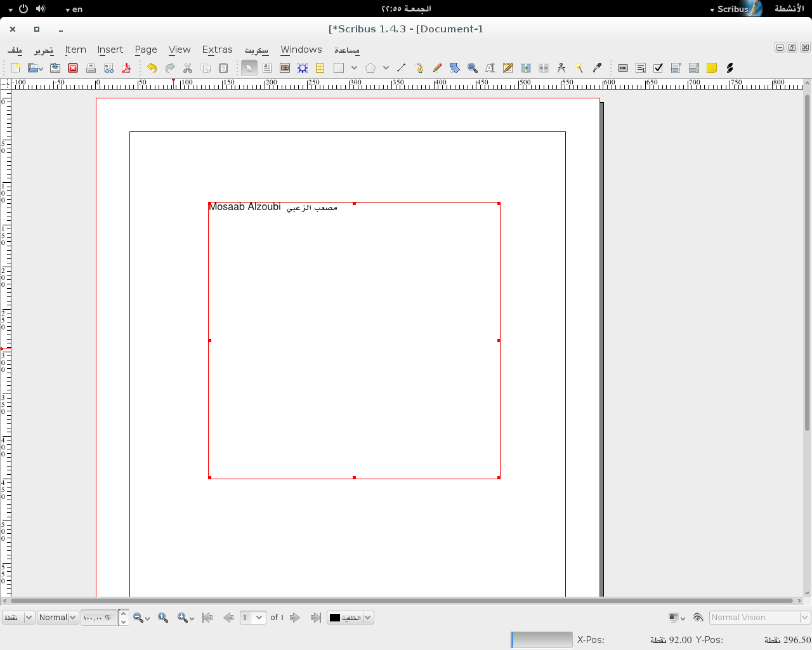Viewport: 812px width, 650px height.
Task: Expand the zoom in options arrow
Action: [192, 618]
